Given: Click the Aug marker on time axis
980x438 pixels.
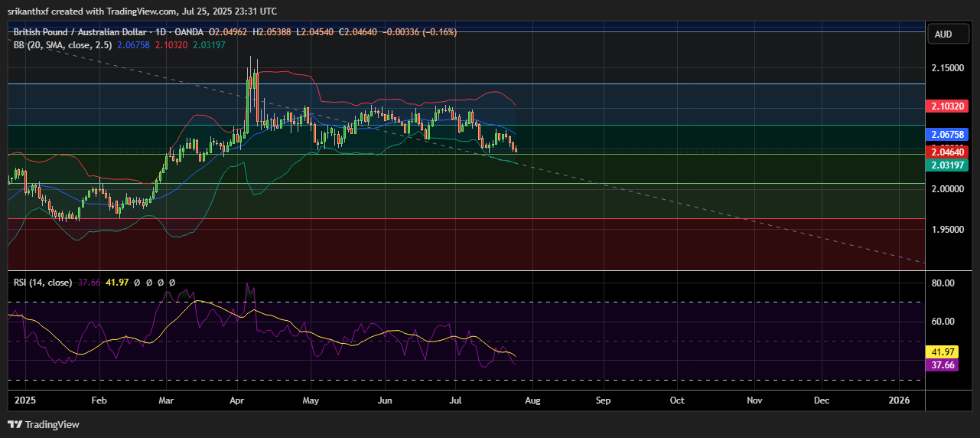Looking at the screenshot, I should click(532, 400).
